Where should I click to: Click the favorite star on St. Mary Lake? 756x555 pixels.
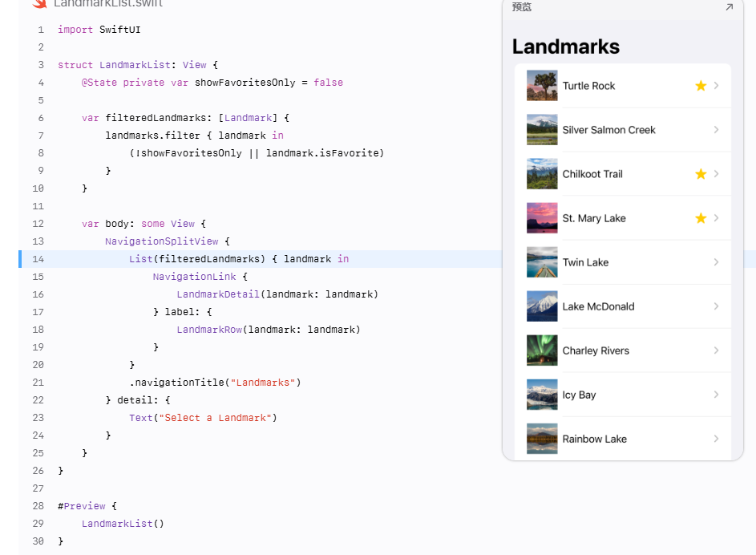click(701, 218)
